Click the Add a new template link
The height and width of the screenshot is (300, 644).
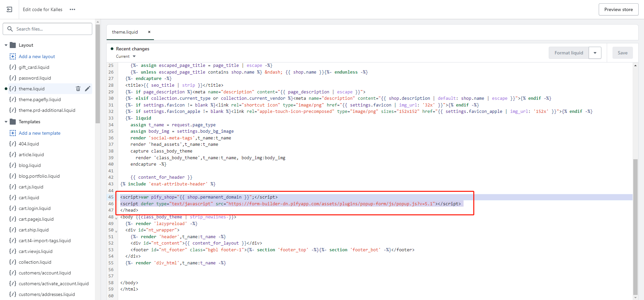point(40,133)
